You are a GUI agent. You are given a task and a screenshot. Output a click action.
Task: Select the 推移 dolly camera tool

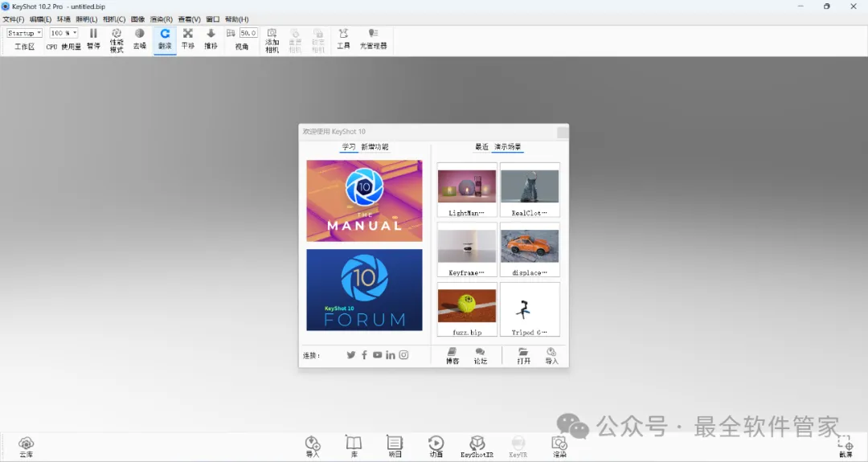click(x=211, y=39)
